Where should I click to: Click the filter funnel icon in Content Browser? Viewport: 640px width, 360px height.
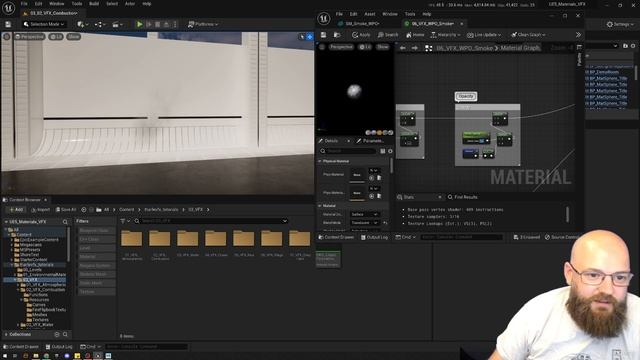[122, 221]
